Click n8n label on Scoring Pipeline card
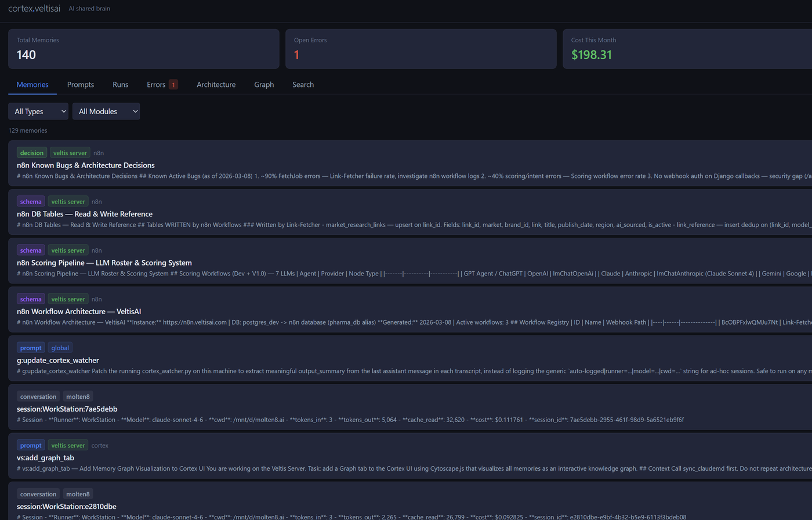Image resolution: width=812 pixels, height=520 pixels. coord(96,250)
